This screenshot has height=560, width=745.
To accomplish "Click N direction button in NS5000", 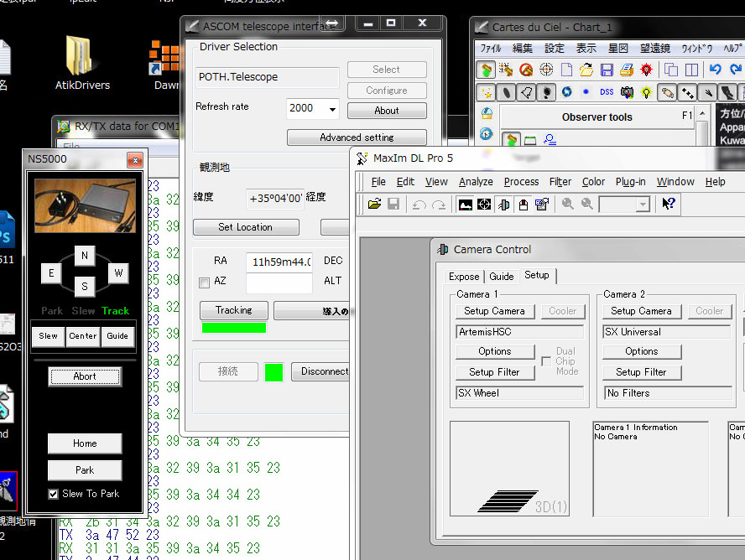I will (x=85, y=256).
